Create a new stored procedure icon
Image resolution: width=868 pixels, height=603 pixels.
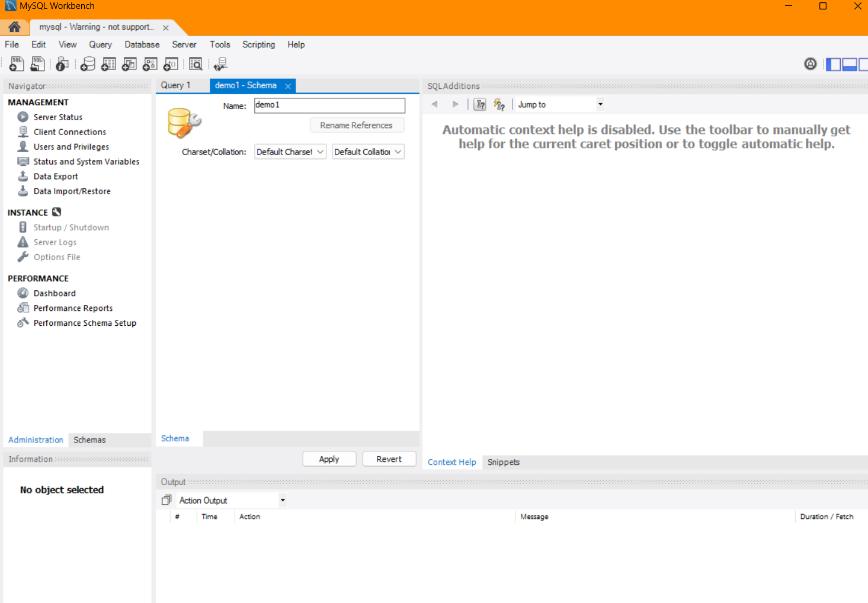click(150, 64)
